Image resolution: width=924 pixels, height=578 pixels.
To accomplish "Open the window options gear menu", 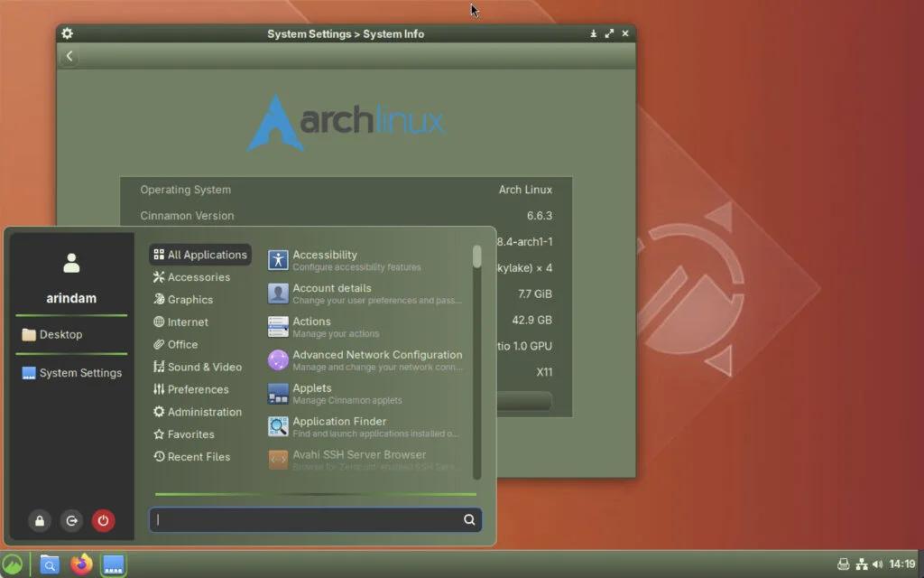I will [x=67, y=33].
